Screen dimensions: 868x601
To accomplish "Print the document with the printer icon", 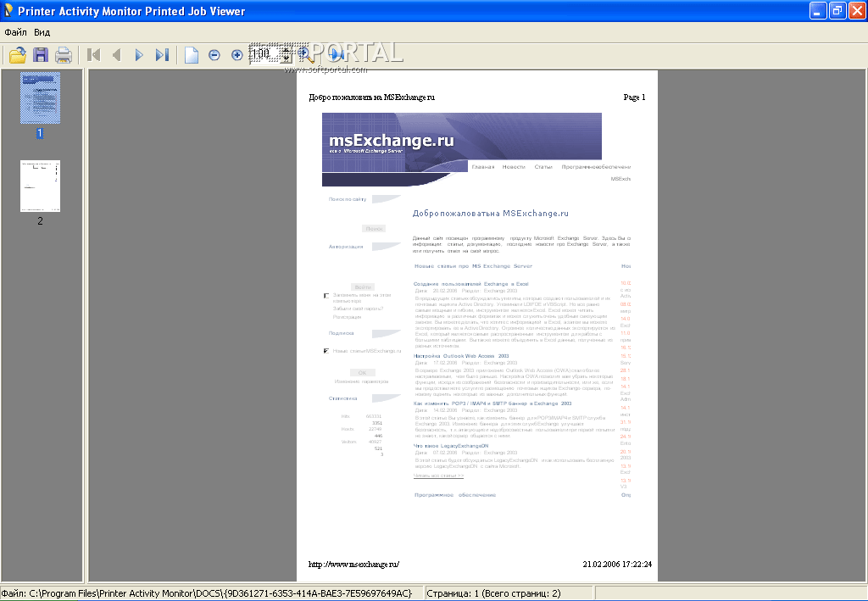I will 63,55.
